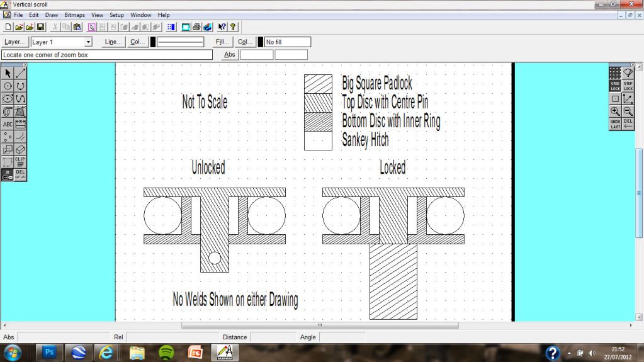Click the Col... button beside Fill
The height and width of the screenshot is (362, 644).
tap(245, 42)
